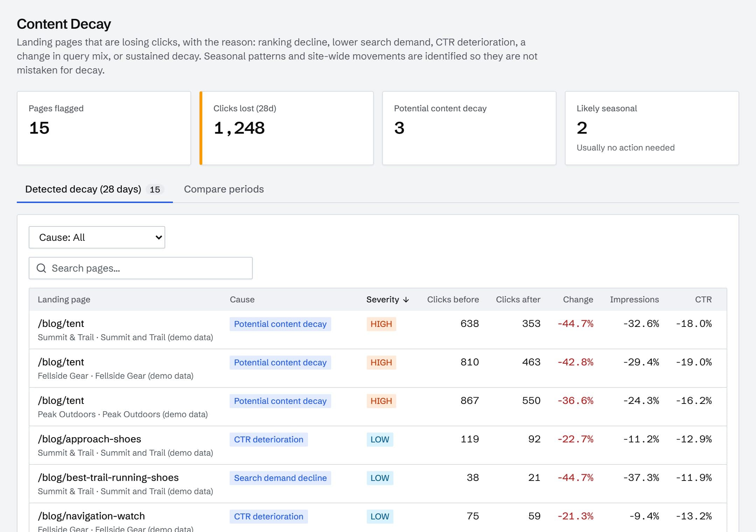The height and width of the screenshot is (532, 756).
Task: Sort by Change column header
Action: (578, 300)
